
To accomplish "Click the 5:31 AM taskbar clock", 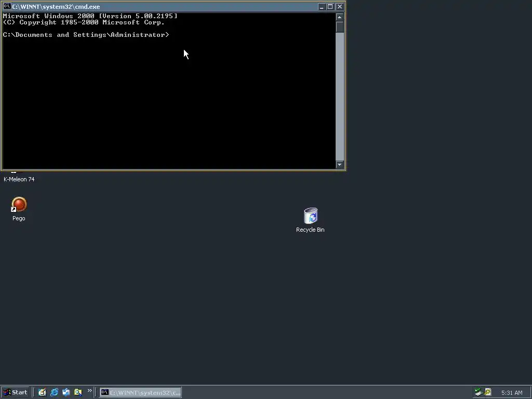I will (x=512, y=393).
